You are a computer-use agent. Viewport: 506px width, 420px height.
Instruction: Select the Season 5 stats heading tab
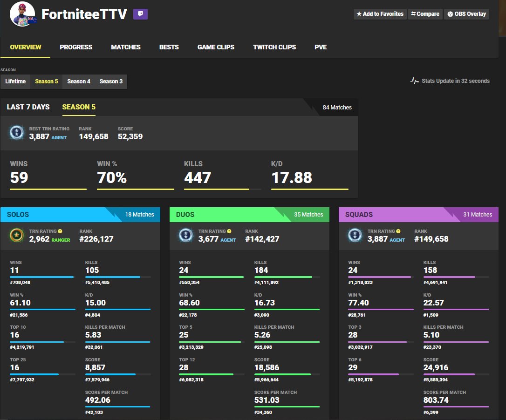click(79, 107)
